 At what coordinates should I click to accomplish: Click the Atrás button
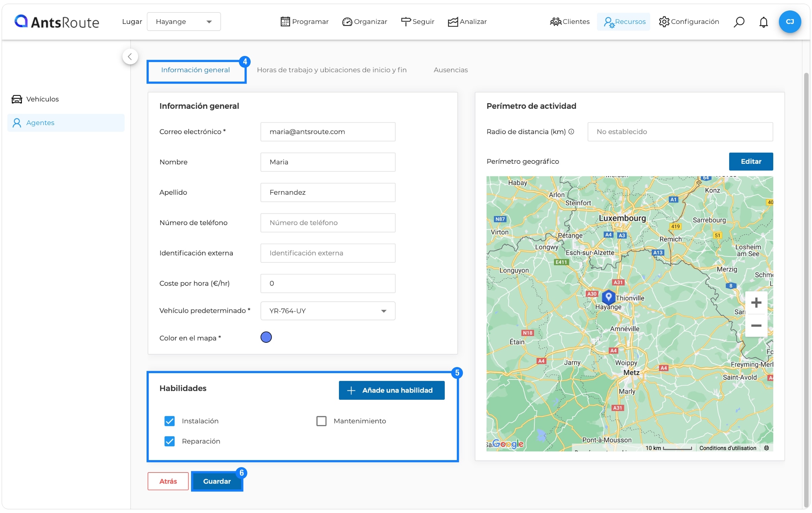click(168, 481)
